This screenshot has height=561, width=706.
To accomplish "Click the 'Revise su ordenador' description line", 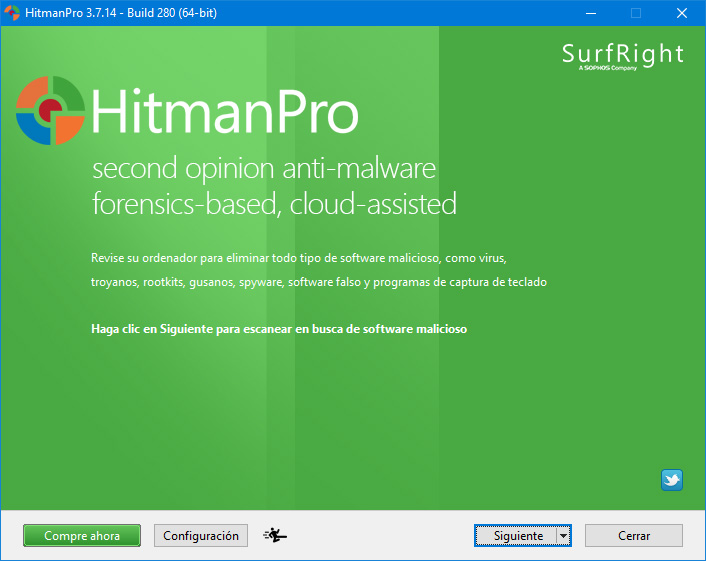I will (x=299, y=258).
